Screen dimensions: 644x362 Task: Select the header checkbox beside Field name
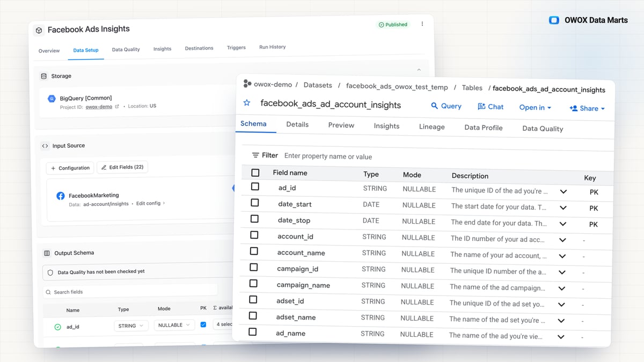(x=255, y=173)
